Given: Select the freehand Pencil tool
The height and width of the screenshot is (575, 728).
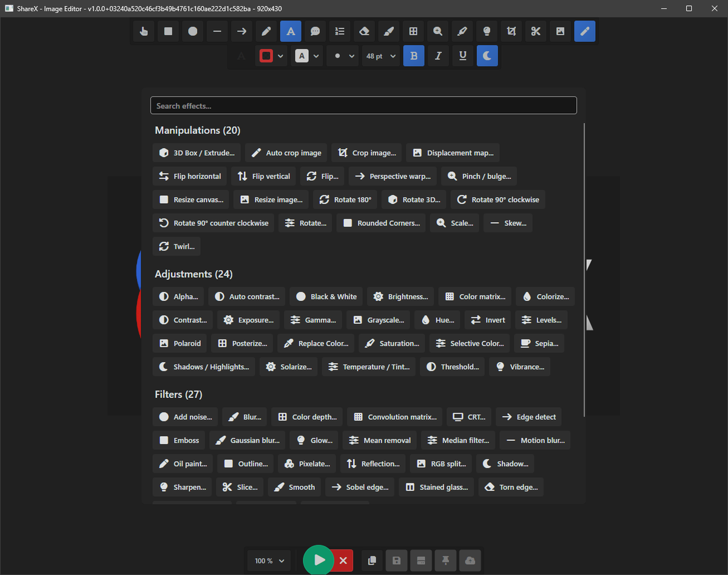Looking at the screenshot, I should (266, 31).
